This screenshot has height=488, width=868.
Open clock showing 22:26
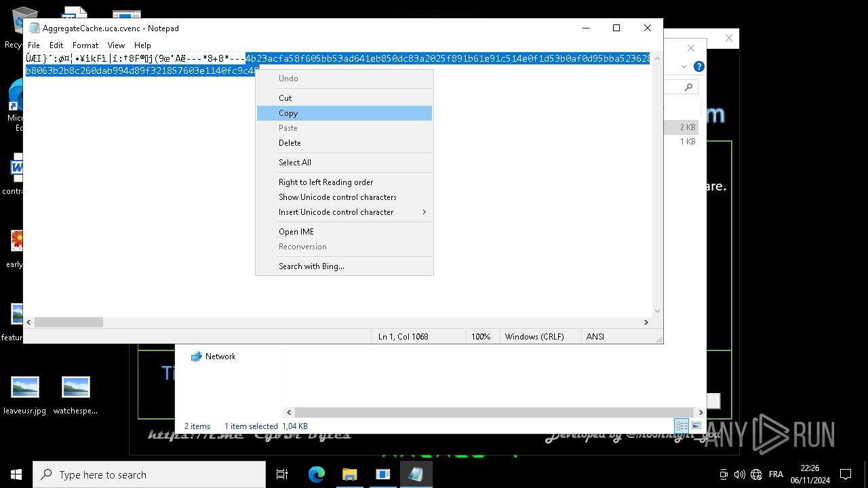pyautogui.click(x=810, y=474)
